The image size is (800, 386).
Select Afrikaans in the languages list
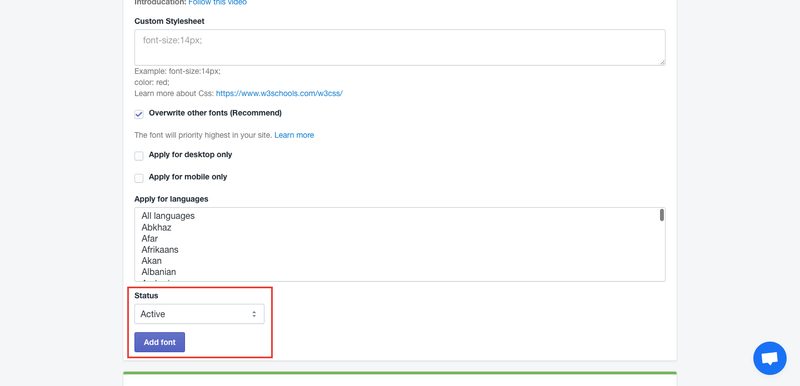[x=160, y=250]
